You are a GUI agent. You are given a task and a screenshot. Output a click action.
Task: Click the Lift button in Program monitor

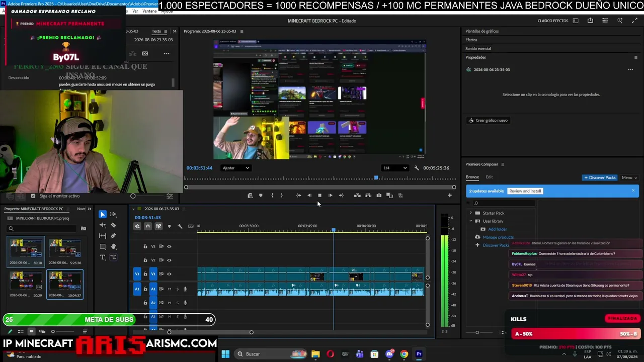(x=357, y=196)
